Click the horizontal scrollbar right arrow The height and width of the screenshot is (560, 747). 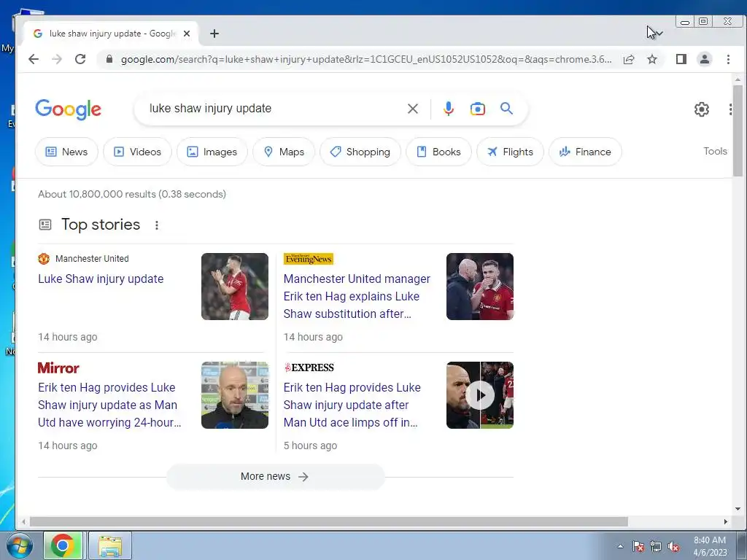coord(726,522)
